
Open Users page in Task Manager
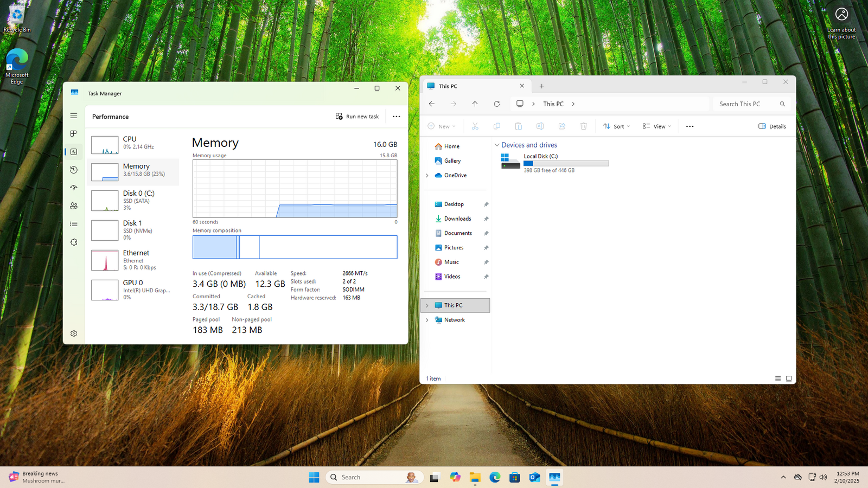point(74,206)
